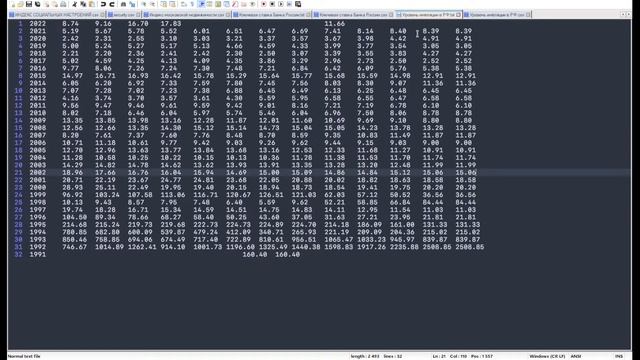Close the Уровень инфляции в РФ.txt tab
The image size is (640, 360).
point(458,15)
